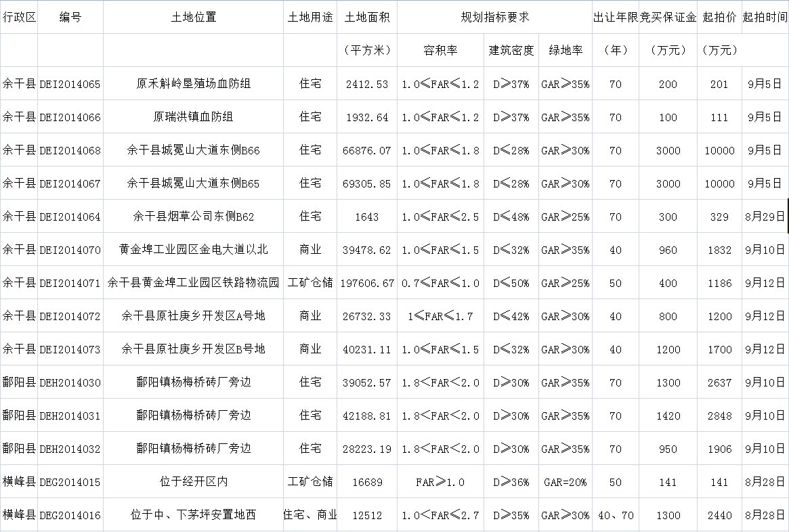Select cell DEI2014073
This screenshot has height=532, width=789.
[70, 349]
